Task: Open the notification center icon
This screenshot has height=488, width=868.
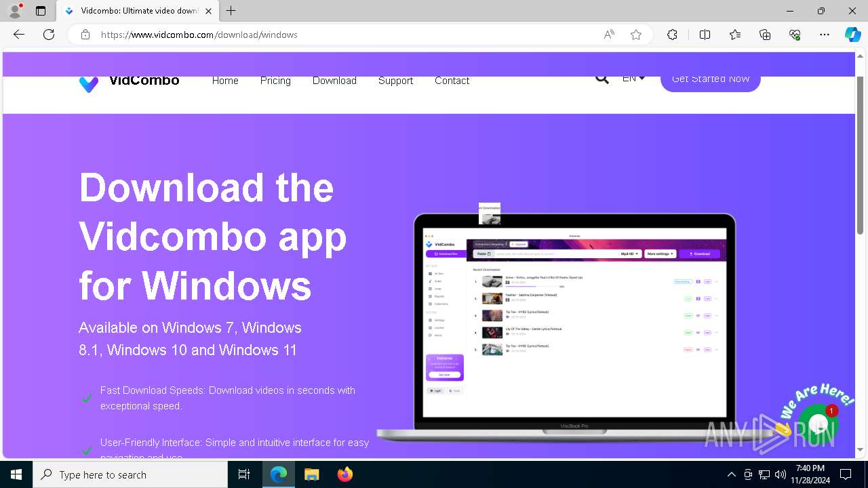Action: point(846,474)
